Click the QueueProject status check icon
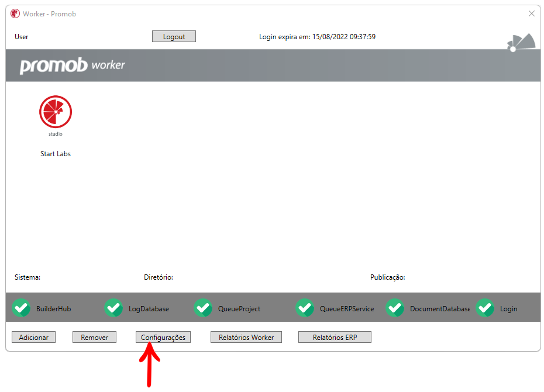The image size is (544, 392). (203, 308)
